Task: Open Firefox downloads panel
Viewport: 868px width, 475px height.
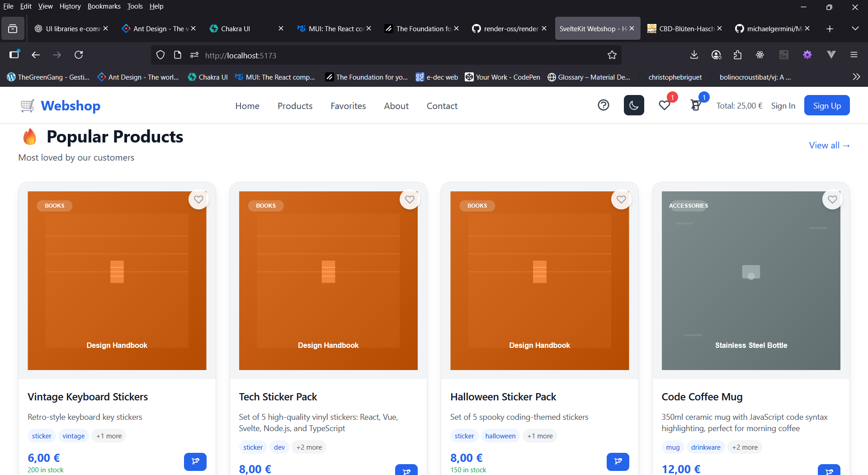Action: (694, 55)
